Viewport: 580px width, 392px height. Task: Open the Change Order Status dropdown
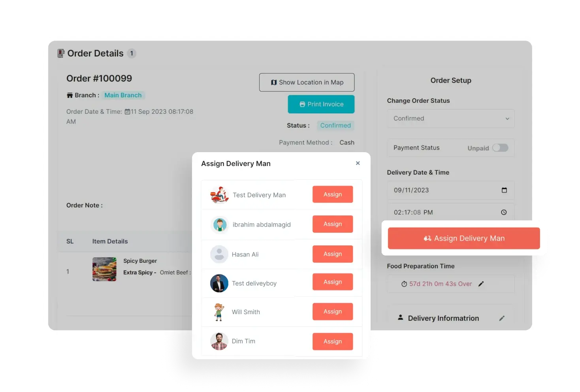tap(451, 119)
